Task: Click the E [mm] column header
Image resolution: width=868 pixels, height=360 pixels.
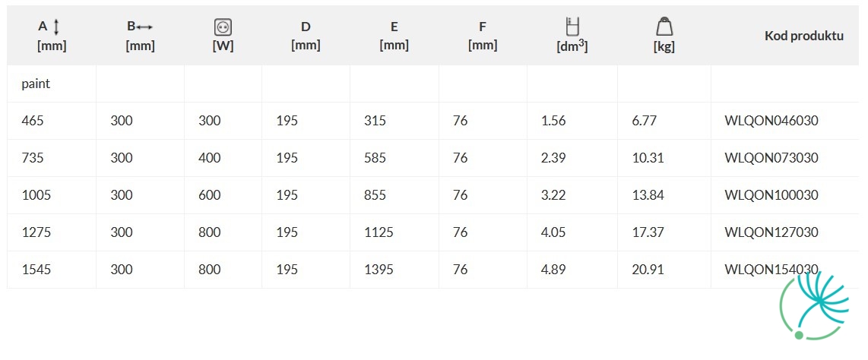Action: tap(394, 36)
